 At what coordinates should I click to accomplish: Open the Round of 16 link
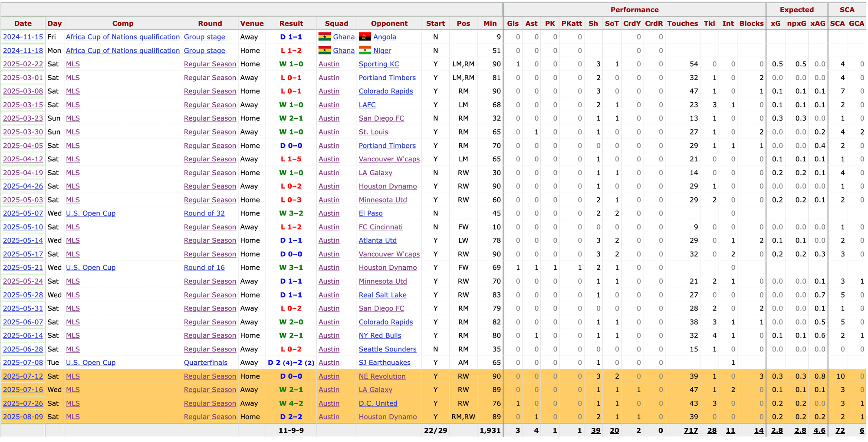204,268
